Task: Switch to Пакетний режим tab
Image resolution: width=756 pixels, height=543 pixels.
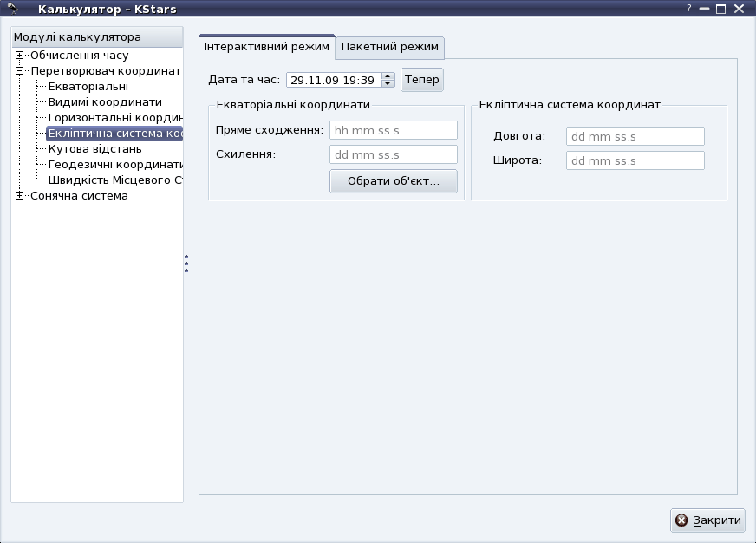Action: pyautogui.click(x=390, y=47)
